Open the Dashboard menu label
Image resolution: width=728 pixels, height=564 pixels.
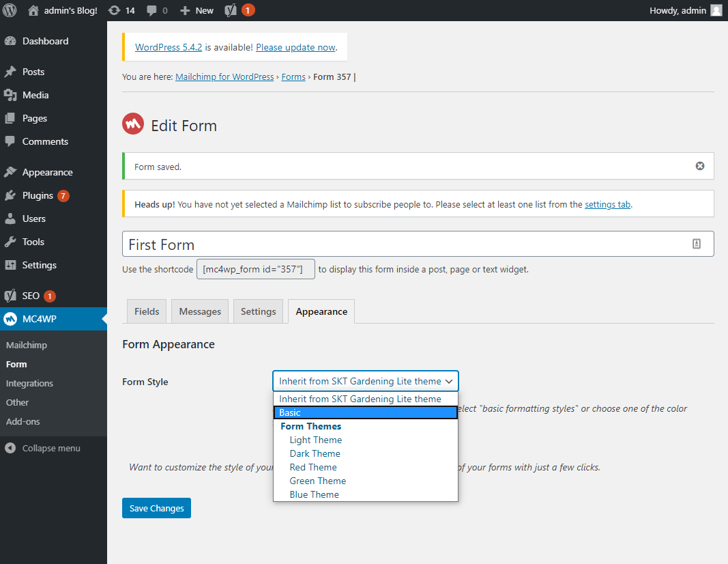point(46,41)
